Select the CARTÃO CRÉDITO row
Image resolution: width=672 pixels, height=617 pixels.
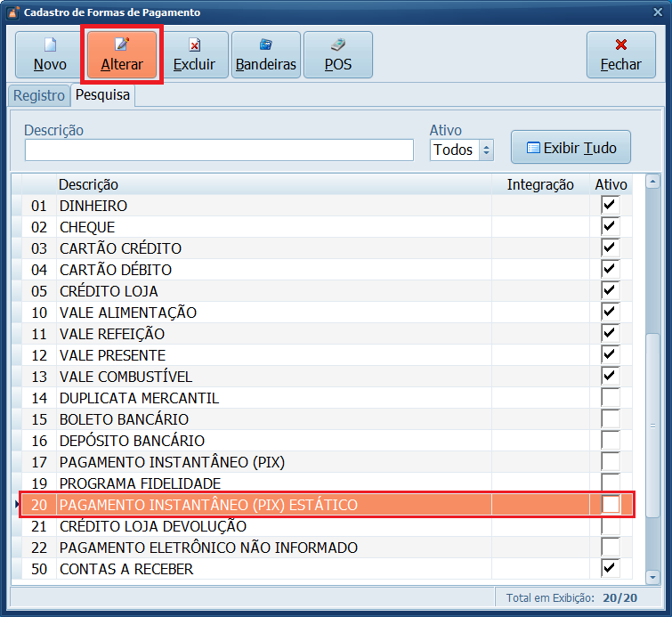pos(267,248)
